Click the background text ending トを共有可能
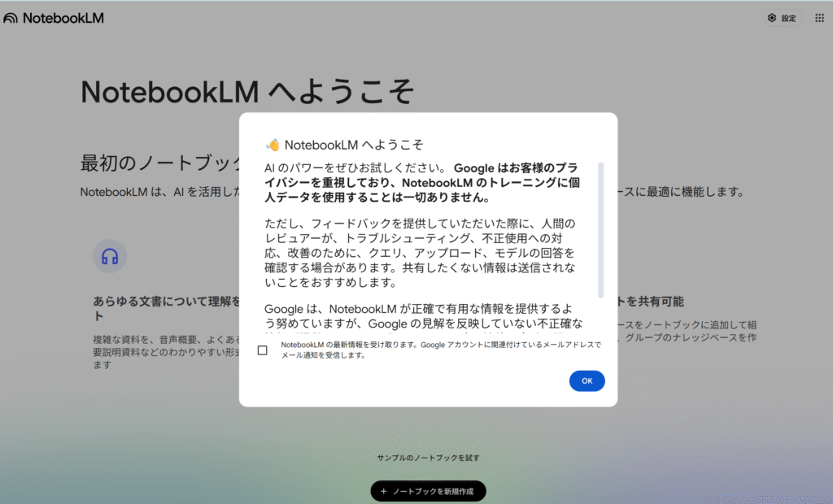Viewport: 833px width, 504px height. [x=651, y=302]
